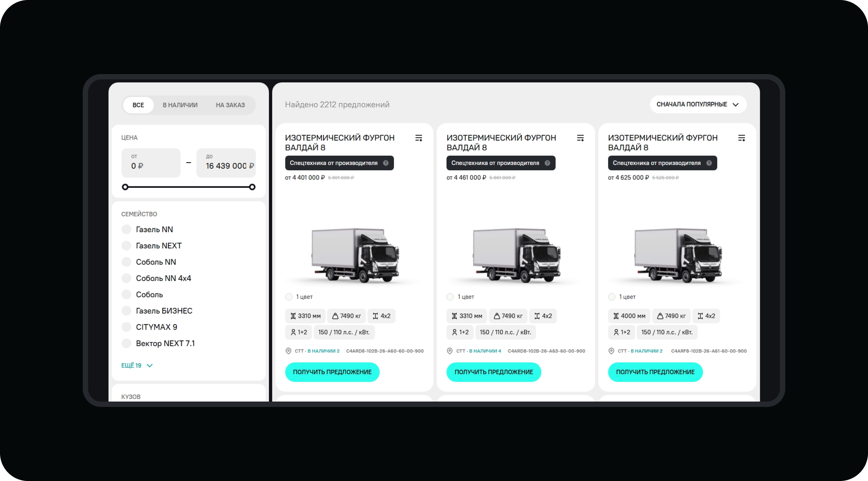Click 'Найдено 2212 предложений' text
The width and height of the screenshot is (868, 481).
[337, 105]
